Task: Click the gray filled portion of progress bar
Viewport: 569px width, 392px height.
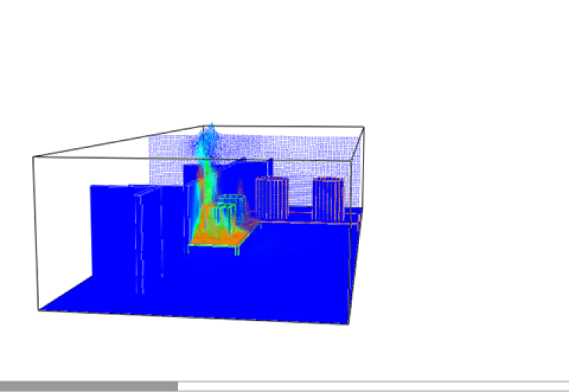Action: [89, 386]
